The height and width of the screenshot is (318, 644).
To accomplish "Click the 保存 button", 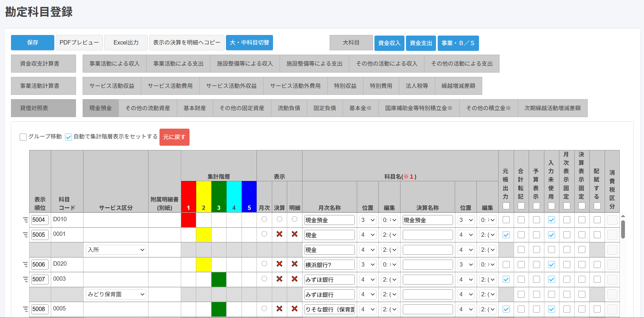I will pyautogui.click(x=33, y=43).
